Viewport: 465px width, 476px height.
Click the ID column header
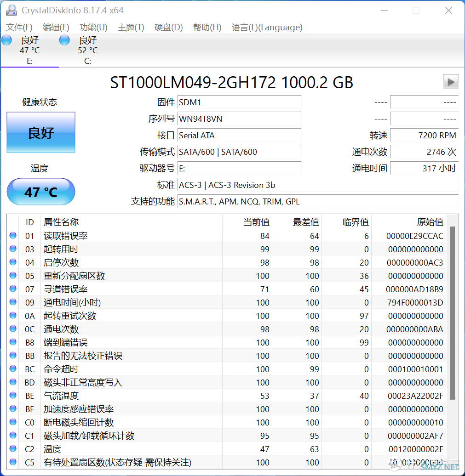tap(29, 222)
